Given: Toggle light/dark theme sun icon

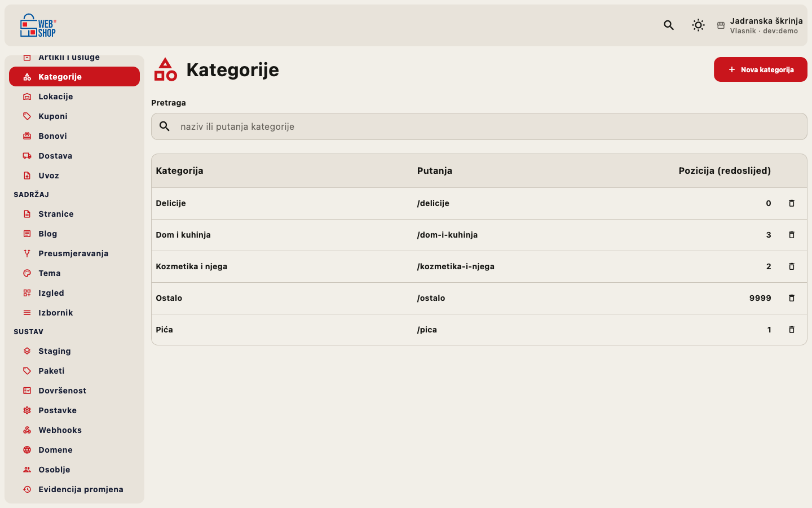Looking at the screenshot, I should tap(698, 25).
